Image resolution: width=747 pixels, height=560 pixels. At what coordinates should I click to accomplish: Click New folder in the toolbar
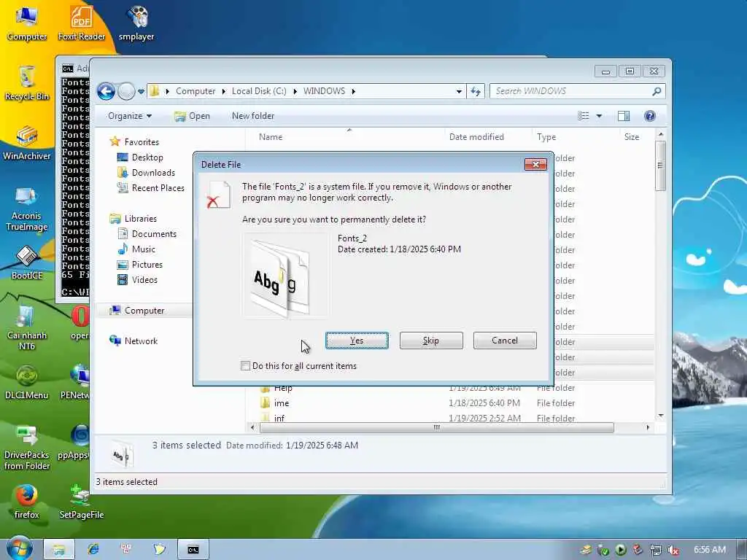click(x=253, y=116)
